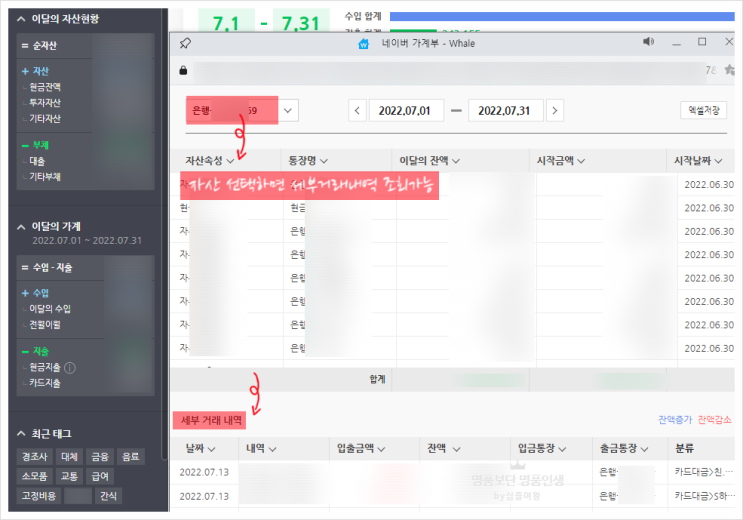Open 현금잔액 under 자산
The height and width of the screenshot is (520, 743).
45,87
